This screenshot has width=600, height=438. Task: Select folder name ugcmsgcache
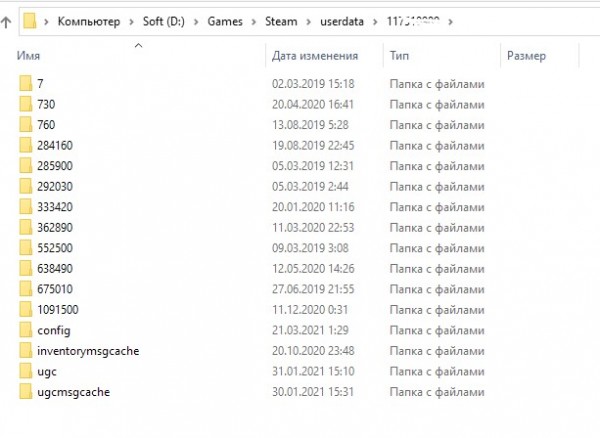pos(73,392)
